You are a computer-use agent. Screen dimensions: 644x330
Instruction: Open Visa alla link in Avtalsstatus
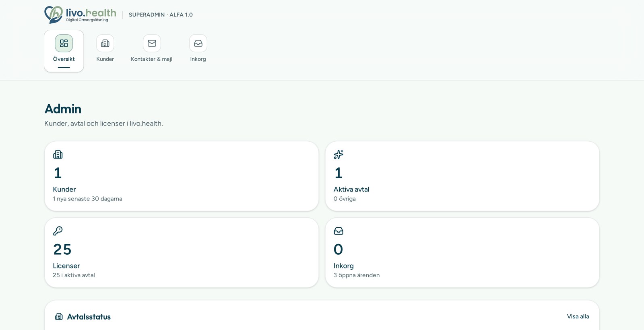click(x=578, y=316)
